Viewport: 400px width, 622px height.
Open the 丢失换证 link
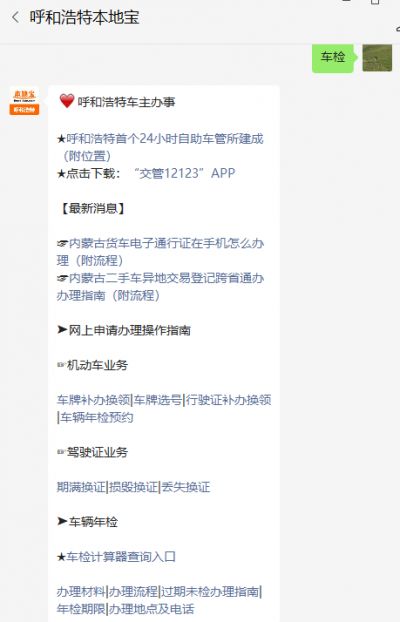pos(186,487)
